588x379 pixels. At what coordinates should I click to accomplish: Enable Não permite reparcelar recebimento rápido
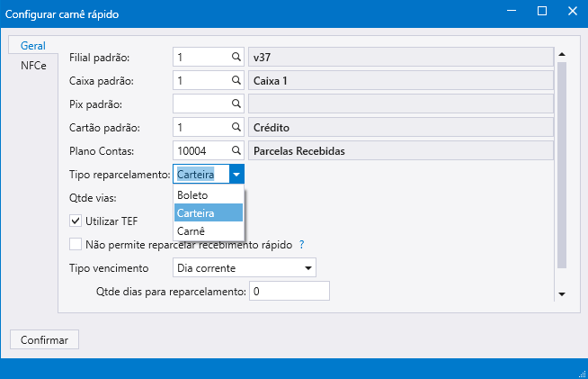click(76, 244)
